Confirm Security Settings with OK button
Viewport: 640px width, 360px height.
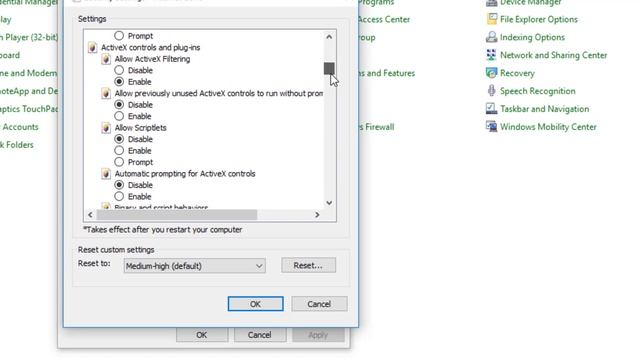click(x=256, y=304)
